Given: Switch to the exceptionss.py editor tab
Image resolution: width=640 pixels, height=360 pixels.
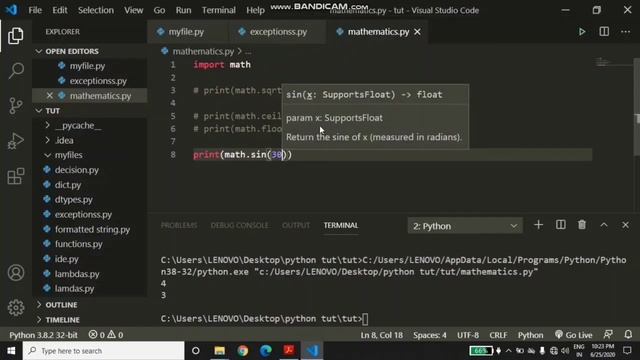Looking at the screenshot, I should 277,32.
